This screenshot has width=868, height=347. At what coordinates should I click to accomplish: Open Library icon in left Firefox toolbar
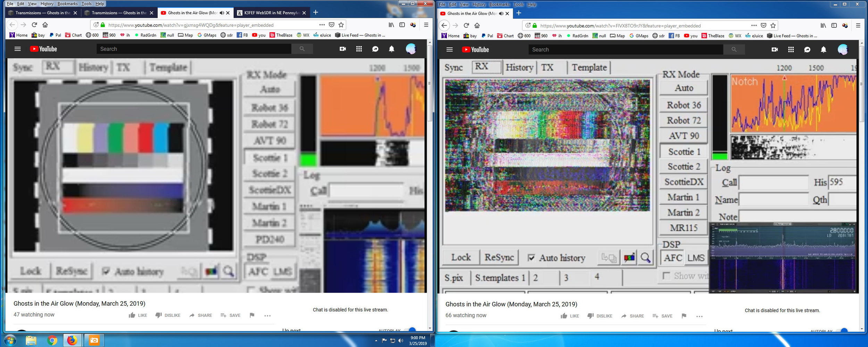pos(391,25)
